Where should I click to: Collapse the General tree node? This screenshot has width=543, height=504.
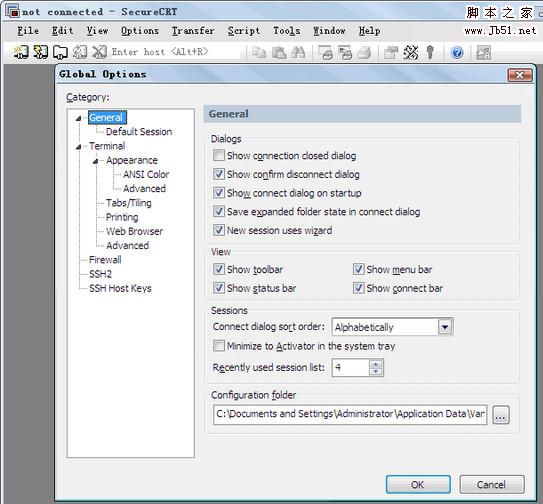79,118
